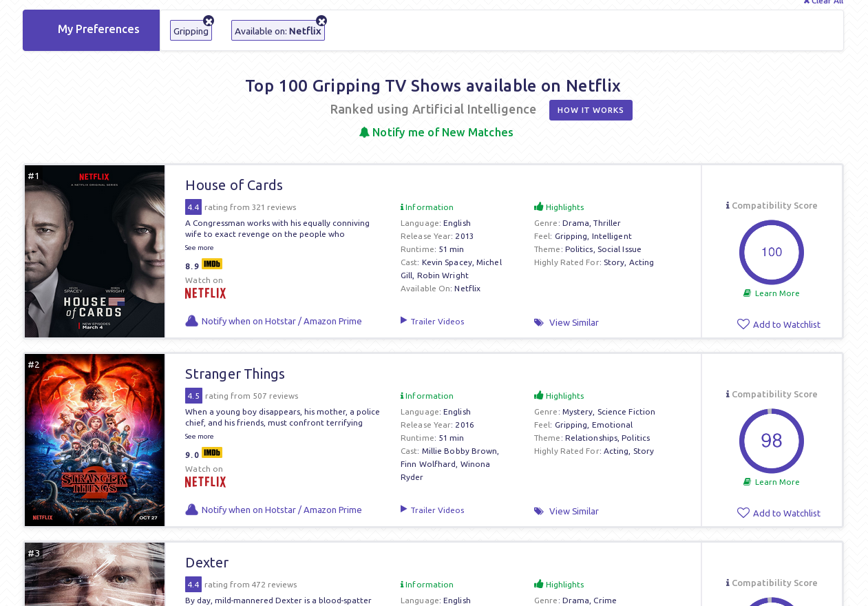
Task: Open the Stranger Things title link
Action: (235, 374)
